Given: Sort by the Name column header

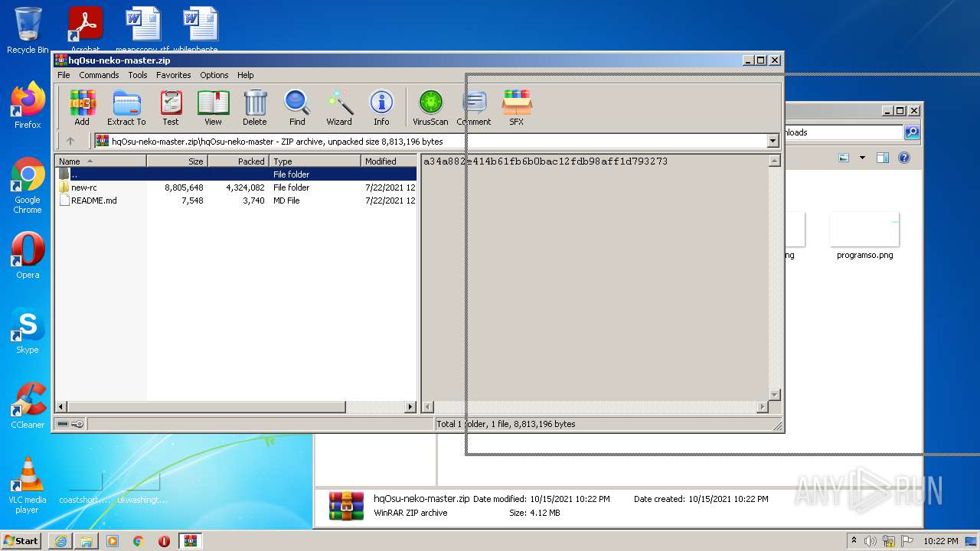Looking at the screenshot, I should tap(100, 161).
